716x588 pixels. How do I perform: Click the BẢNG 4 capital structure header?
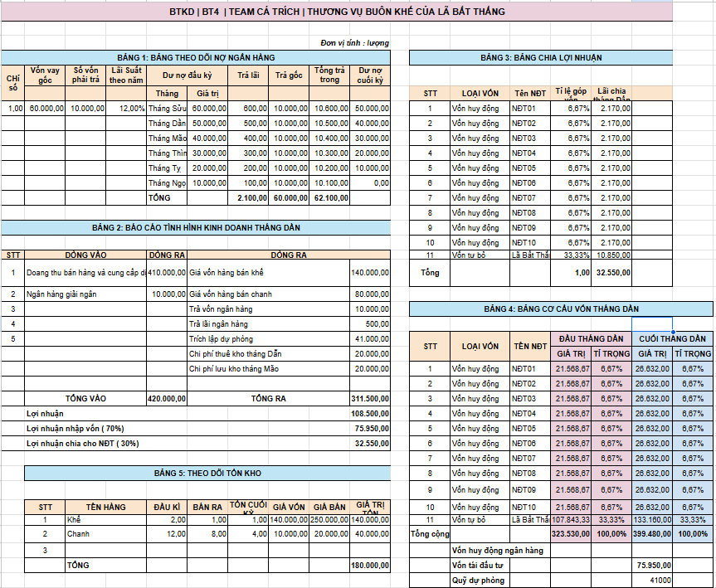coord(561,309)
